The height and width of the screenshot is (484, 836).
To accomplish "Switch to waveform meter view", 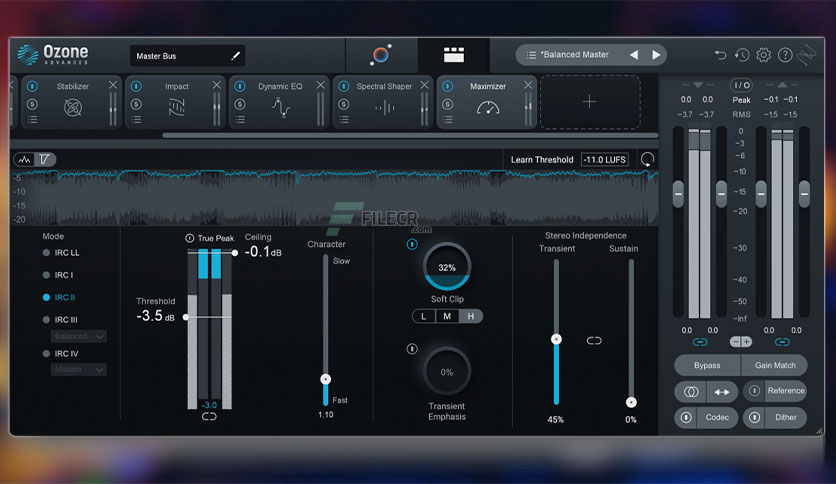I will (x=25, y=159).
